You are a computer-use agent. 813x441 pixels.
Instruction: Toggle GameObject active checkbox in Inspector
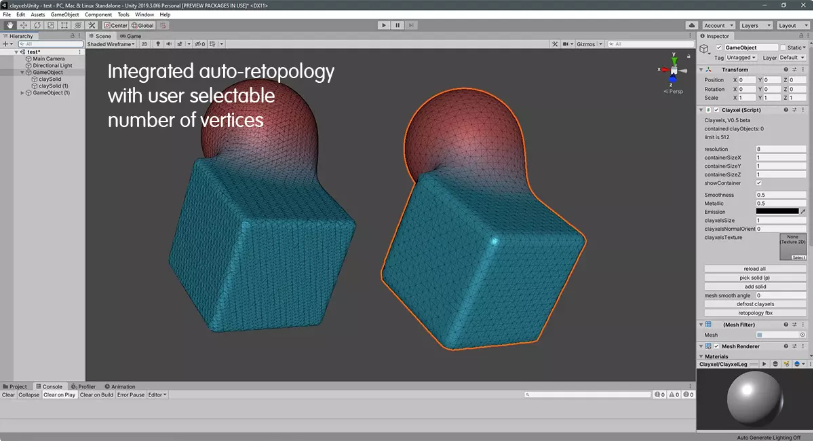tap(719, 48)
